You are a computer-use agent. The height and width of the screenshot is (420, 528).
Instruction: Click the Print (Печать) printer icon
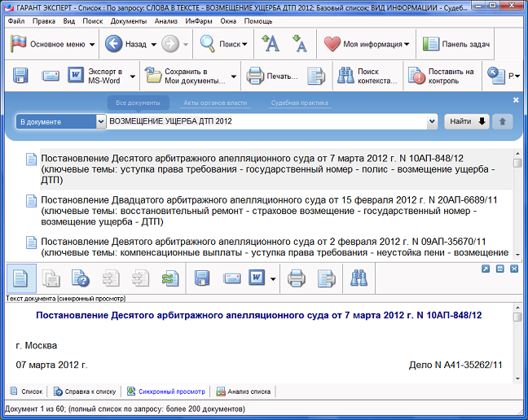[x=254, y=77]
